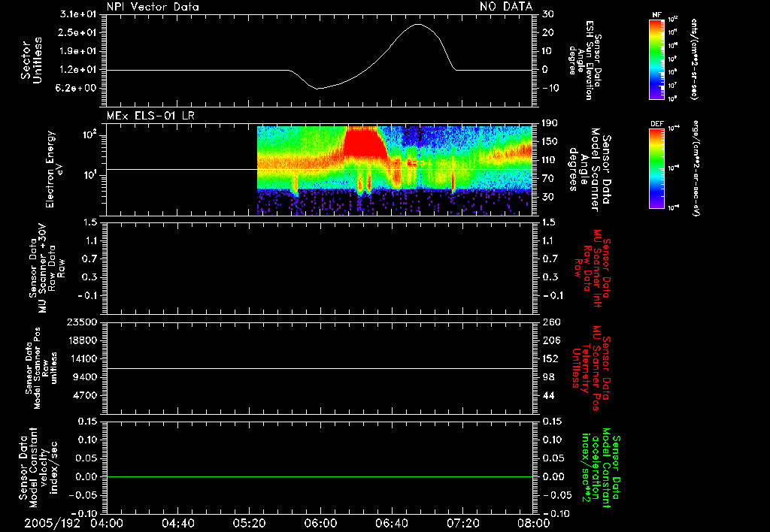Select the 'MEx ELS-01 LR' panel title
This screenshot has height=532, width=770.
pyautogui.click(x=150, y=116)
